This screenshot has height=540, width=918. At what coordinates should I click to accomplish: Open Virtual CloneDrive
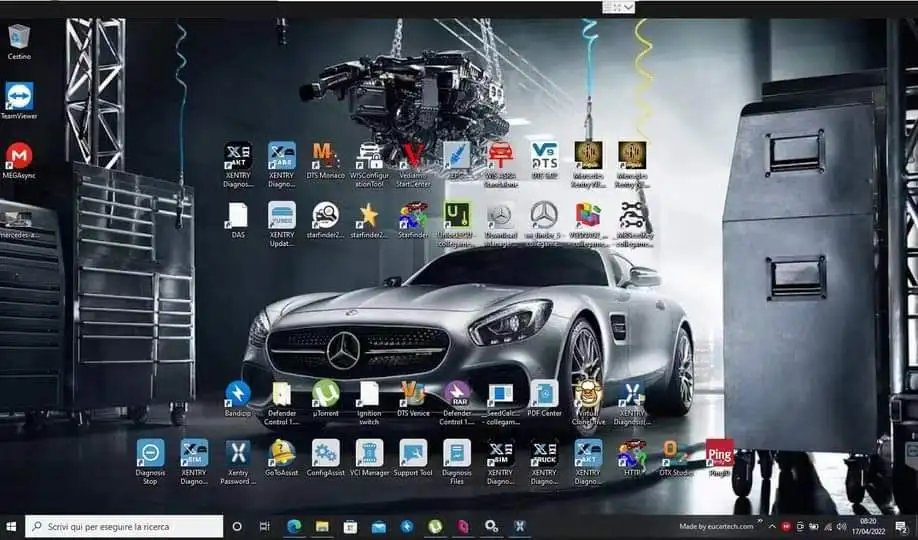(588, 403)
